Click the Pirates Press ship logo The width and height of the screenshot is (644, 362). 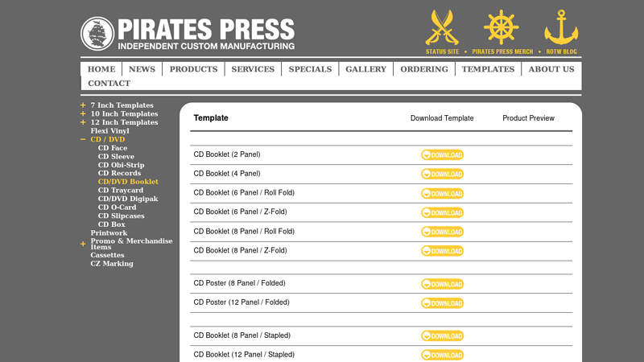[97, 34]
